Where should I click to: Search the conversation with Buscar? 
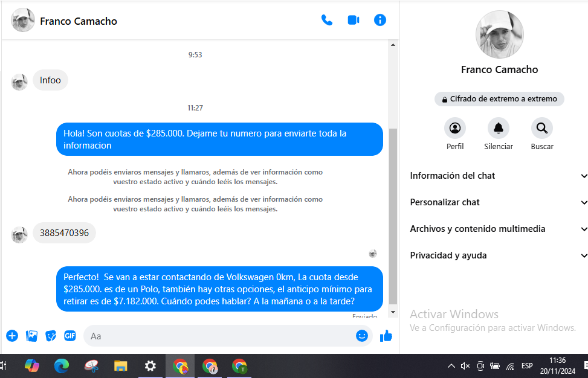tap(542, 128)
